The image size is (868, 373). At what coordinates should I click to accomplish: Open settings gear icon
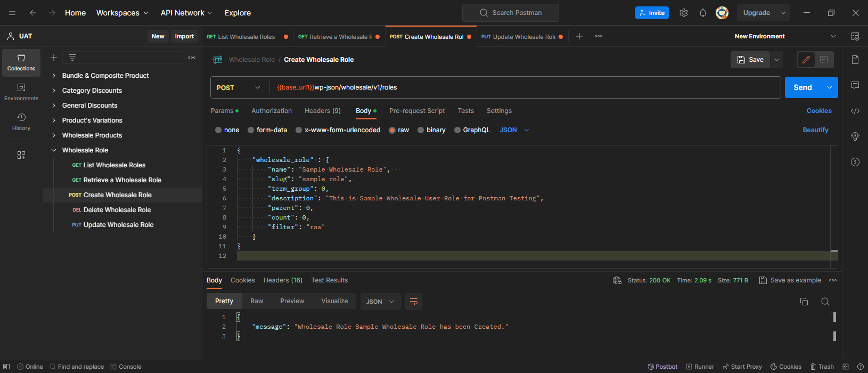point(684,13)
